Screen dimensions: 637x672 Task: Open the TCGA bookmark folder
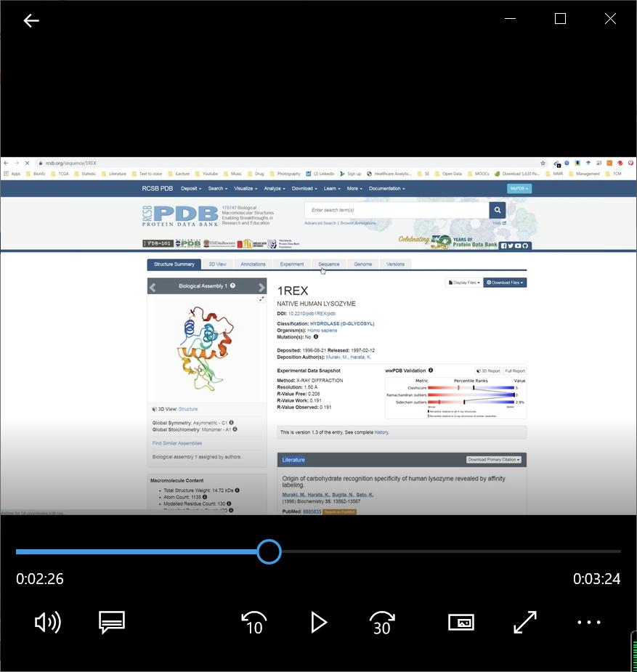(x=60, y=174)
